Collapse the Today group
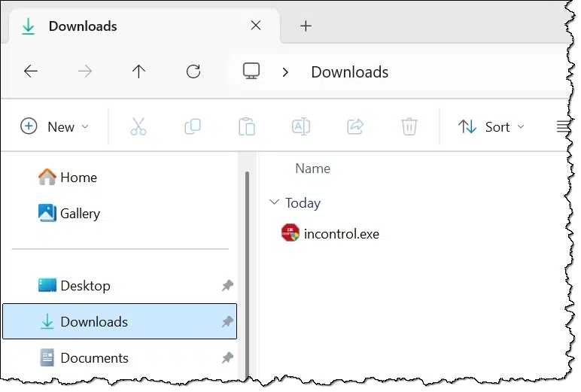This screenshot has height=392, width=581. click(274, 202)
